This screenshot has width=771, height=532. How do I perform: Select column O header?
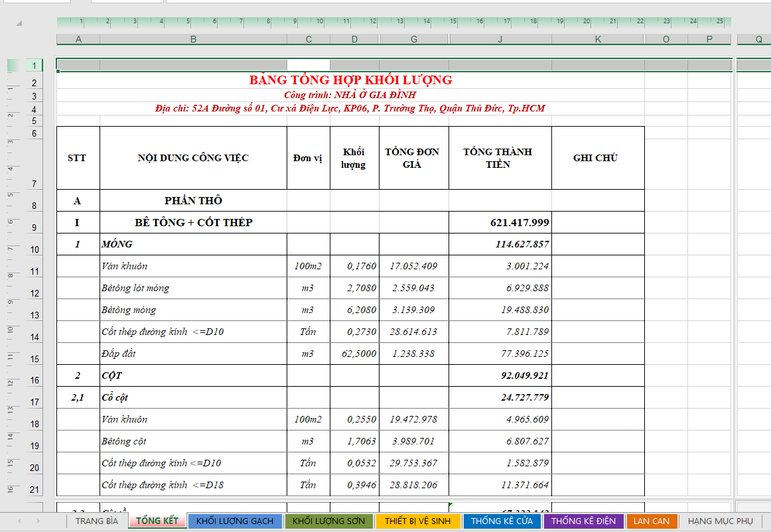666,39
